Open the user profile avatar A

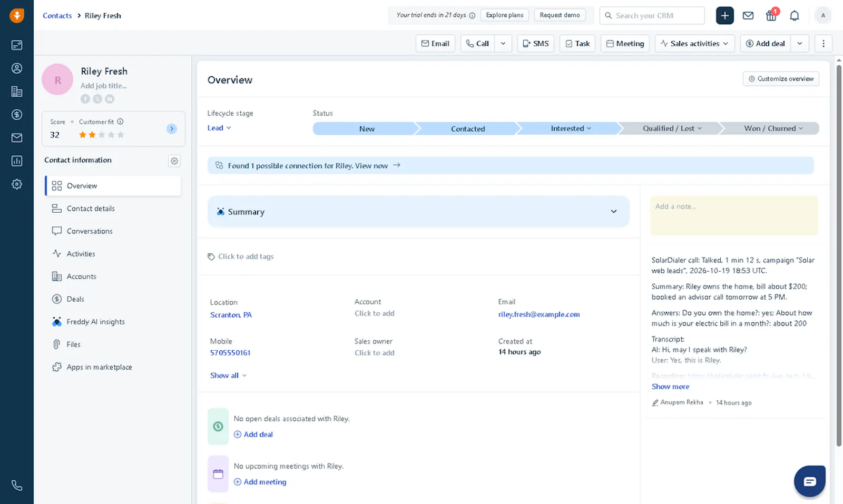coord(823,16)
